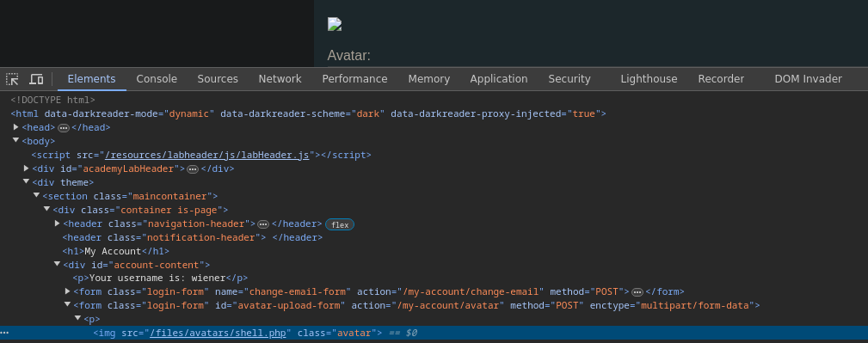Image resolution: width=868 pixels, height=343 pixels.
Task: Open the labHeader.js script link
Action: click(x=207, y=155)
